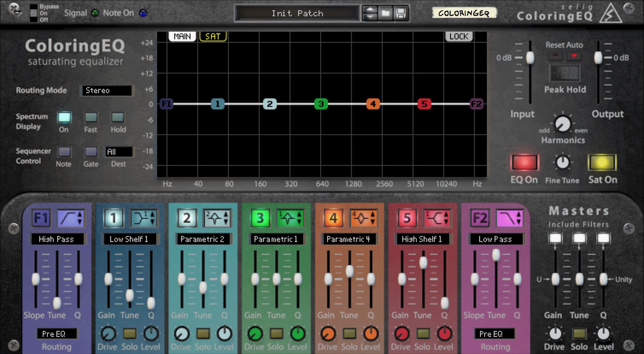
Task: Click the browse patch folder icon
Action: (386, 13)
